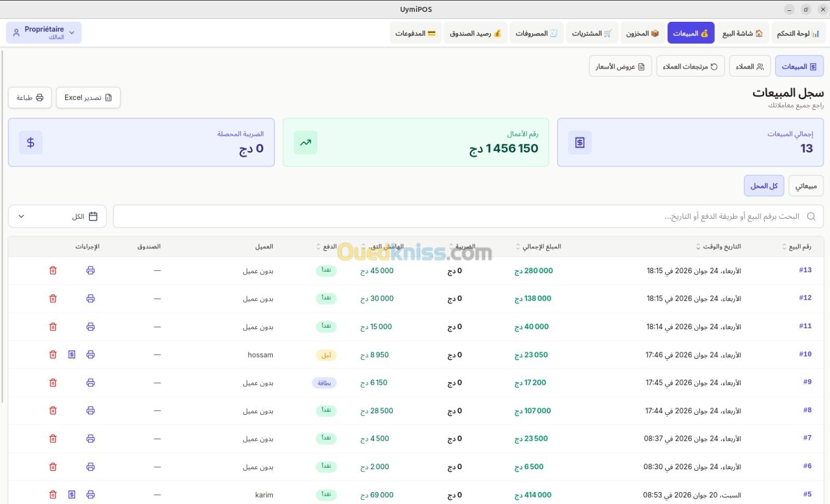
Task: Open the الكل date filter dropdown
Action: (x=57, y=216)
